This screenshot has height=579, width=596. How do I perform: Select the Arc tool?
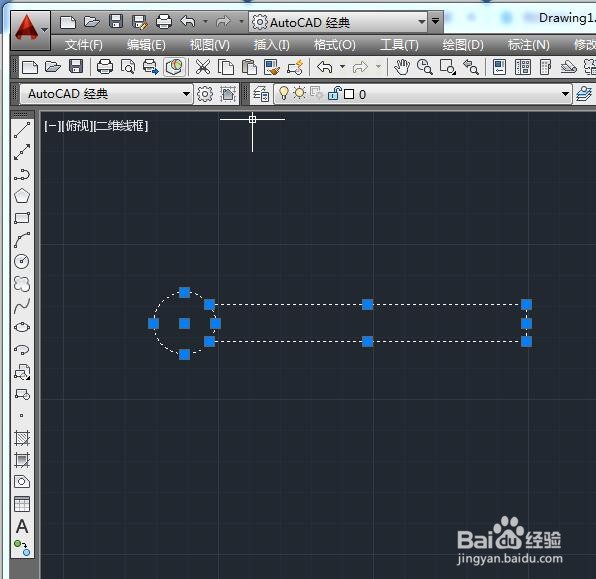pos(22,240)
